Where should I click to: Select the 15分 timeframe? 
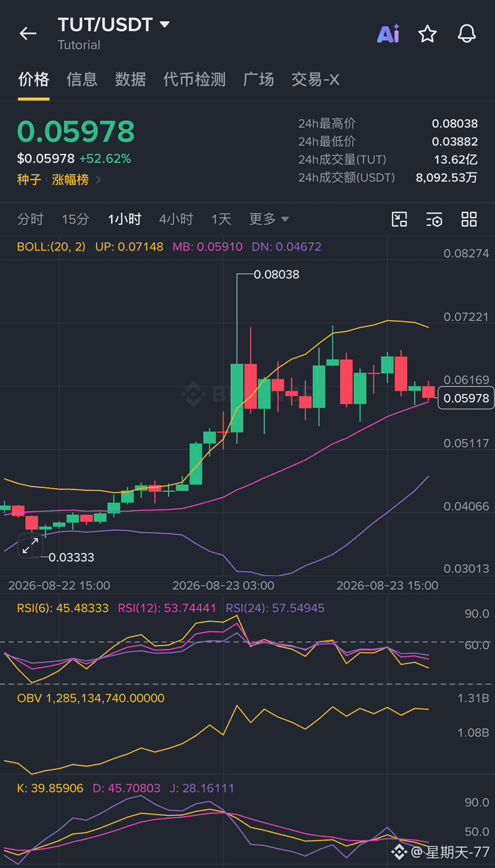[75, 219]
